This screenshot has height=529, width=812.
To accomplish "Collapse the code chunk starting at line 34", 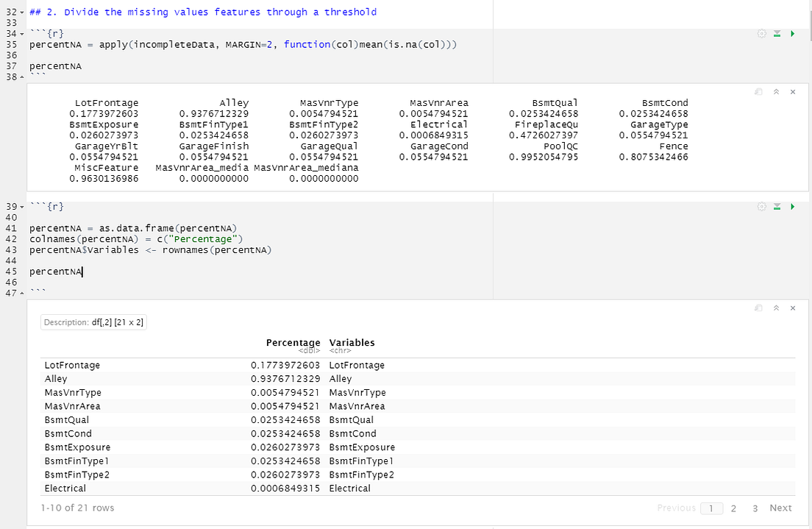I will tap(21, 33).
